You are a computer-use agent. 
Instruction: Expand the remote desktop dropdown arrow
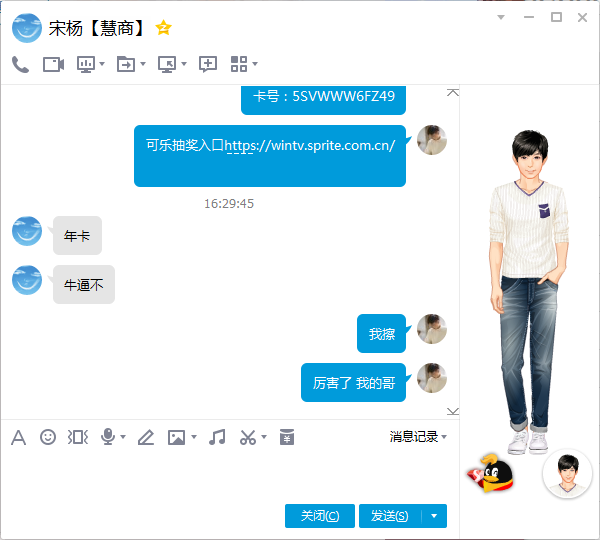pos(184,64)
